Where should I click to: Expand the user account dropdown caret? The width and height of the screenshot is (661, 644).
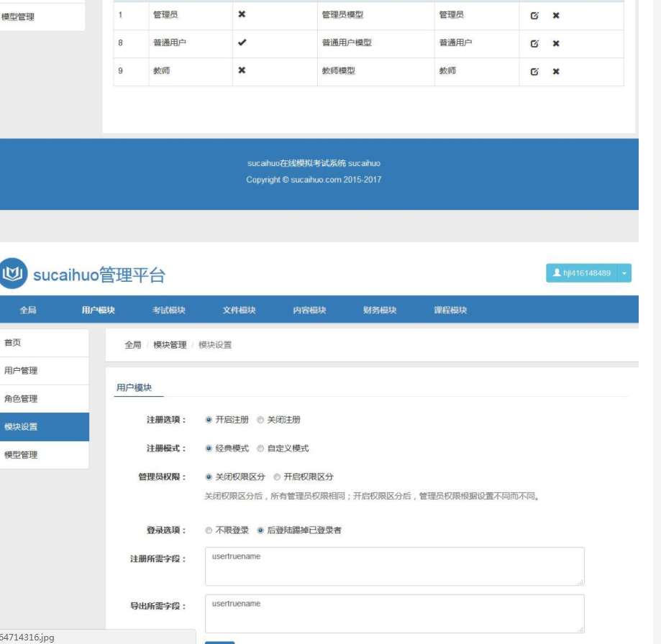click(625, 273)
